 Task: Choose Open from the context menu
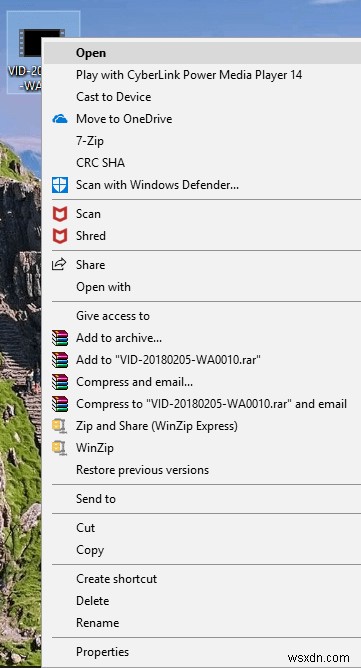pyautogui.click(x=202, y=53)
